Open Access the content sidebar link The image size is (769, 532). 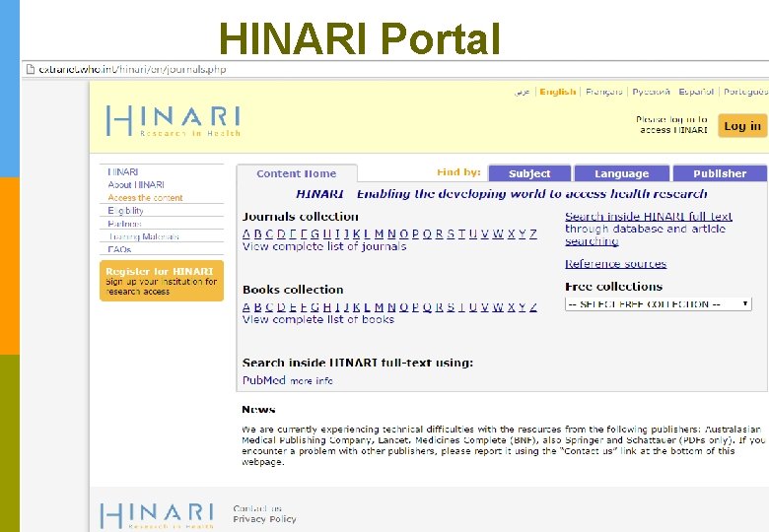[x=145, y=198]
